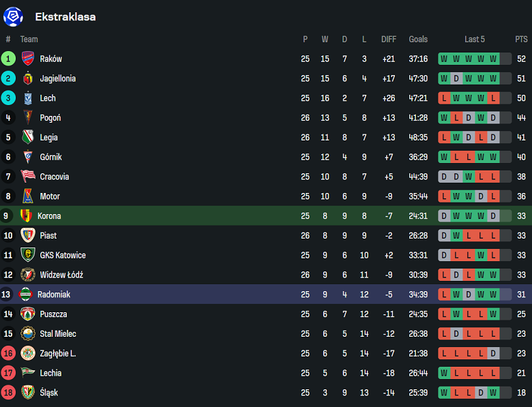Image resolution: width=532 pixels, height=407 pixels.
Task: Click the Legia club crest
Action: click(x=28, y=138)
